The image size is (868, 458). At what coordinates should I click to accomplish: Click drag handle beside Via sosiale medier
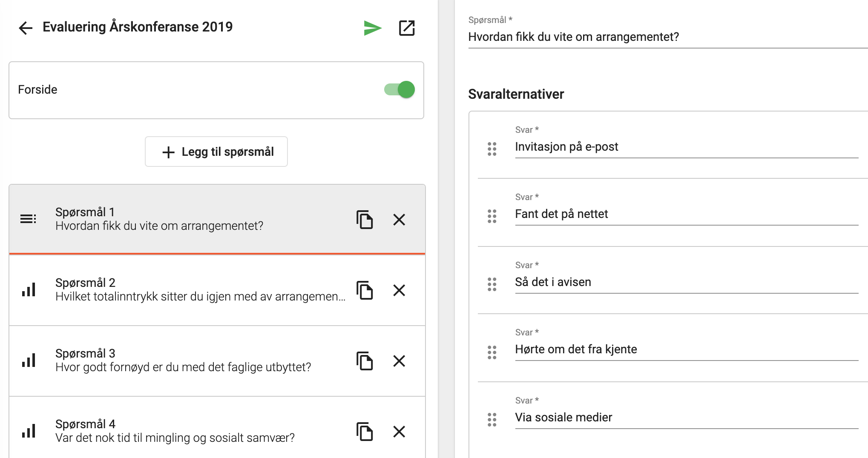[492, 420]
